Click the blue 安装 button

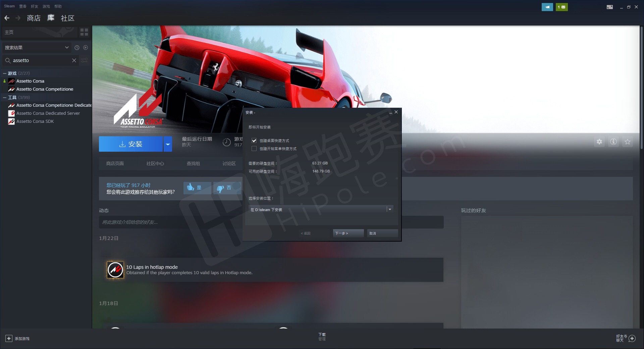131,144
